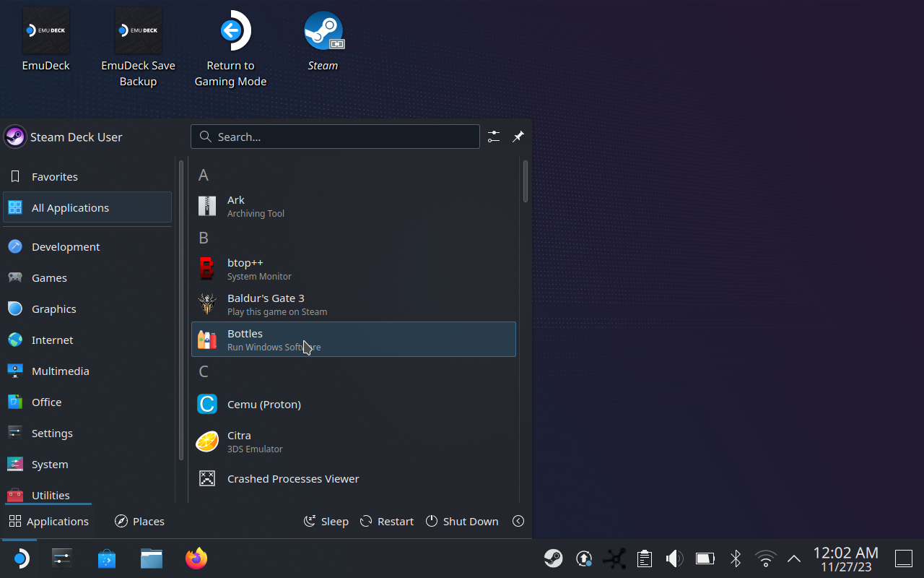The width and height of the screenshot is (924, 578).
Task: Open the network graph tray icon
Action: click(614, 558)
